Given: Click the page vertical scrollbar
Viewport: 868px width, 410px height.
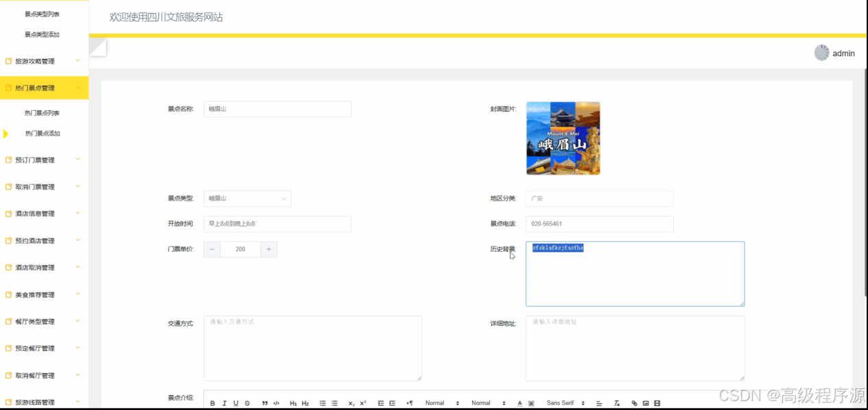Looking at the screenshot, I should pyautogui.click(x=865, y=181).
